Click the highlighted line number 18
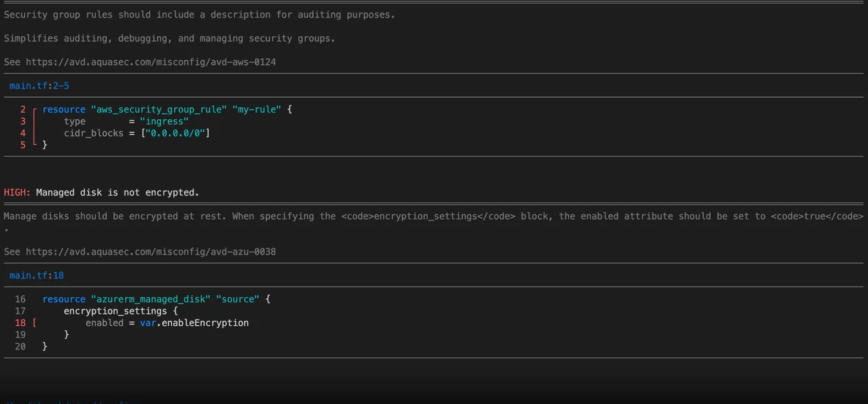 pyautogui.click(x=20, y=323)
